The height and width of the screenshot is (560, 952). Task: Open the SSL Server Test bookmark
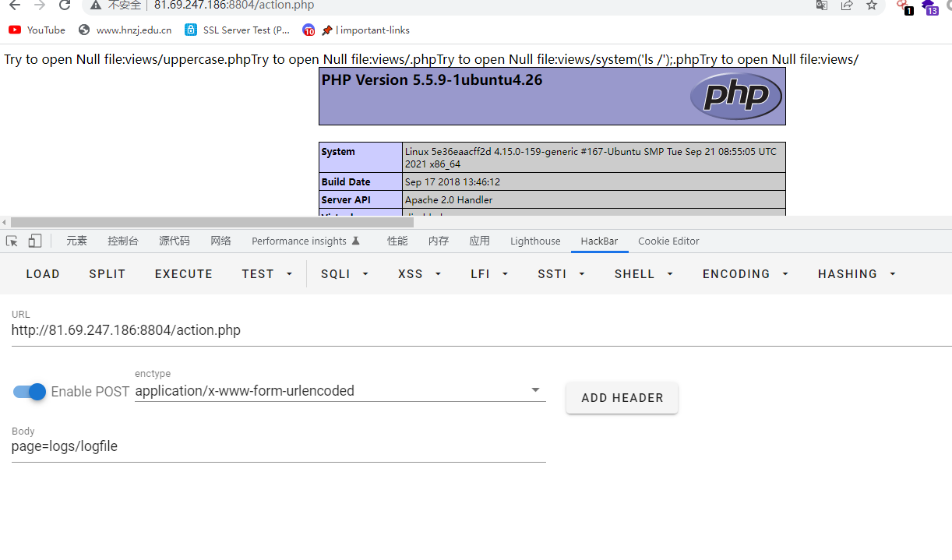[x=238, y=30]
